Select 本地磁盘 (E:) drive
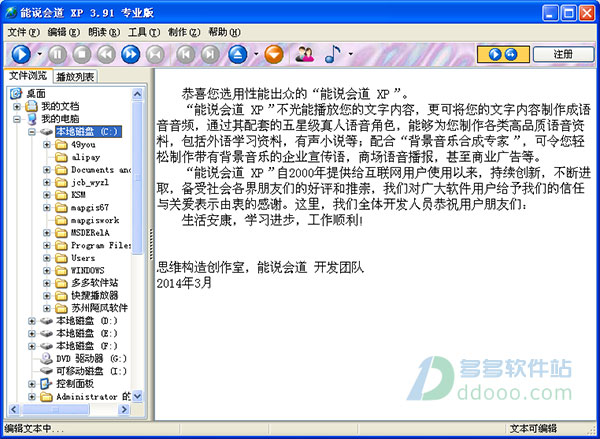The image size is (600, 439). pyautogui.click(x=87, y=333)
